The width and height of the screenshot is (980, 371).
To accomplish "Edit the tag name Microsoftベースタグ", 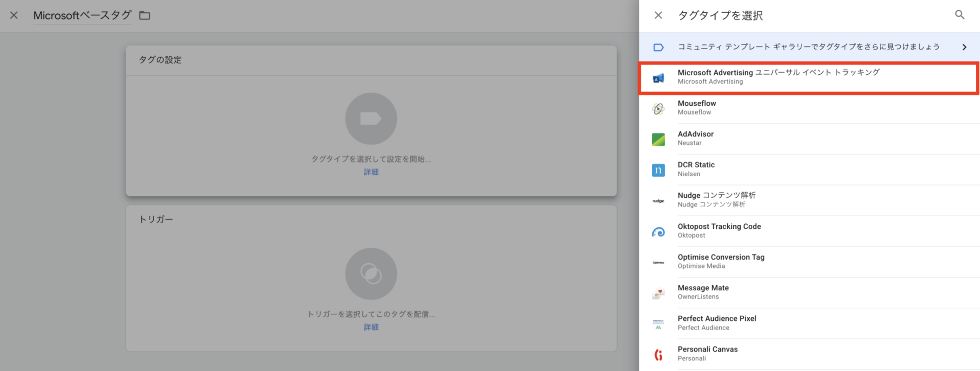I will pos(82,15).
